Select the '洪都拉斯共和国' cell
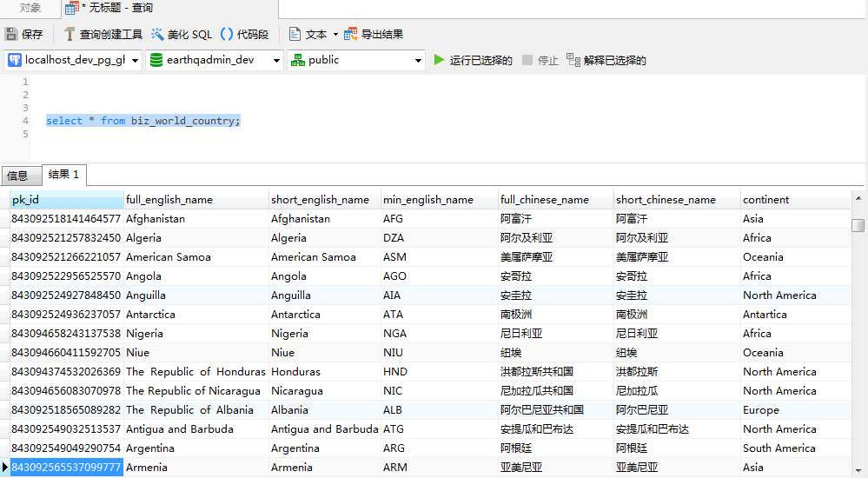 click(x=556, y=372)
